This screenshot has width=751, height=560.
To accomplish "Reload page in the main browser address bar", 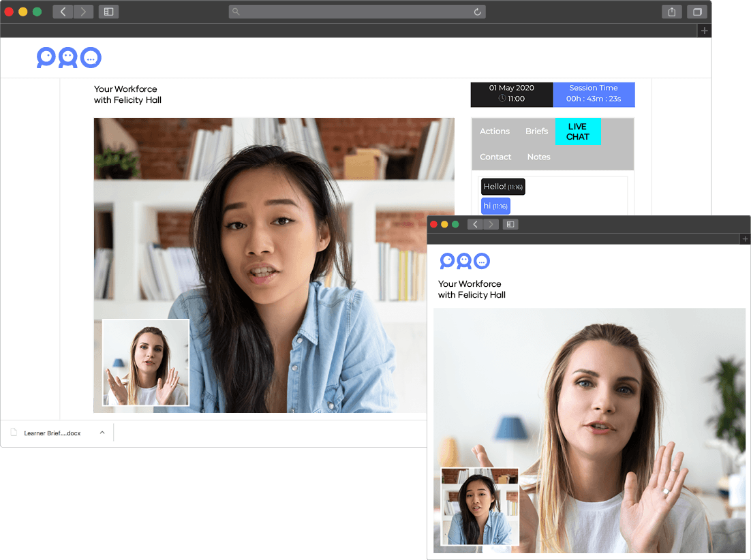I will [478, 12].
